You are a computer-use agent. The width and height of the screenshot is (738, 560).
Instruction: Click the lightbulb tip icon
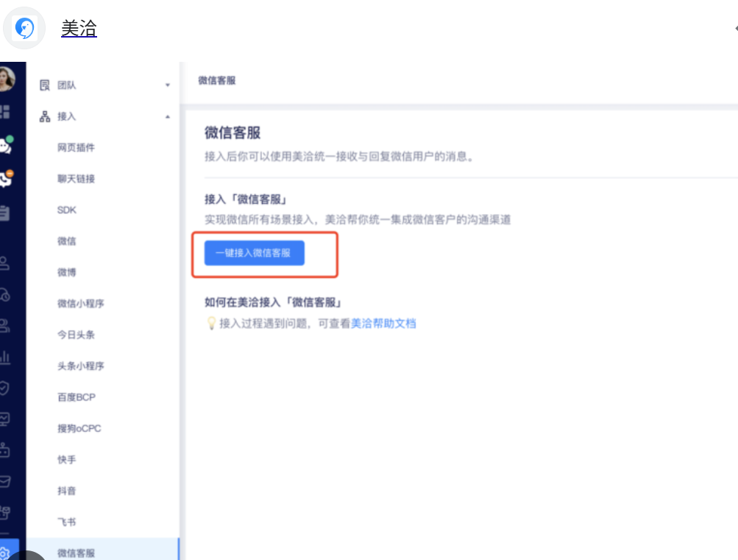tap(211, 323)
